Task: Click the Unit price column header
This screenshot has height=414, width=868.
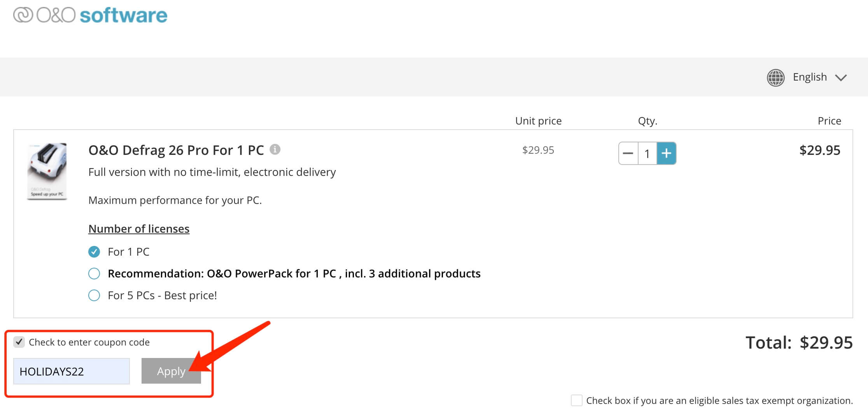Action: 539,121
